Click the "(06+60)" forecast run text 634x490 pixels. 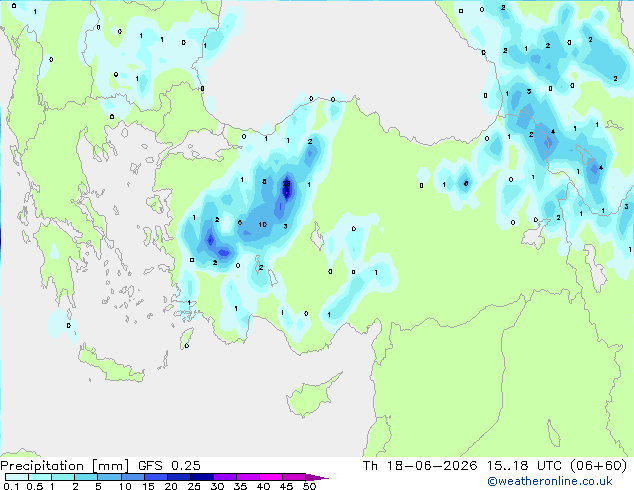(x=598, y=466)
